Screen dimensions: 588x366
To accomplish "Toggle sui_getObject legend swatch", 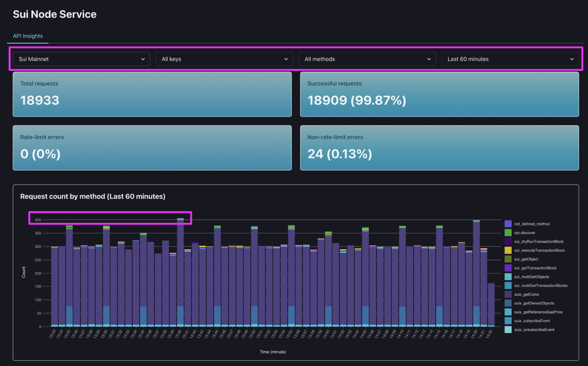I will coord(508,259).
